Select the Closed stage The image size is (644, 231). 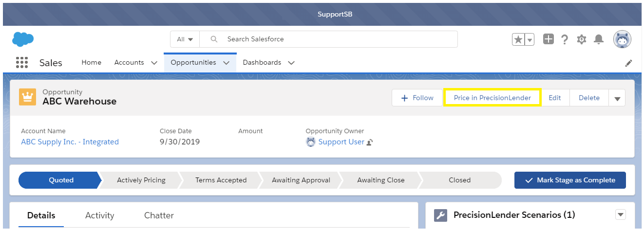tap(460, 180)
